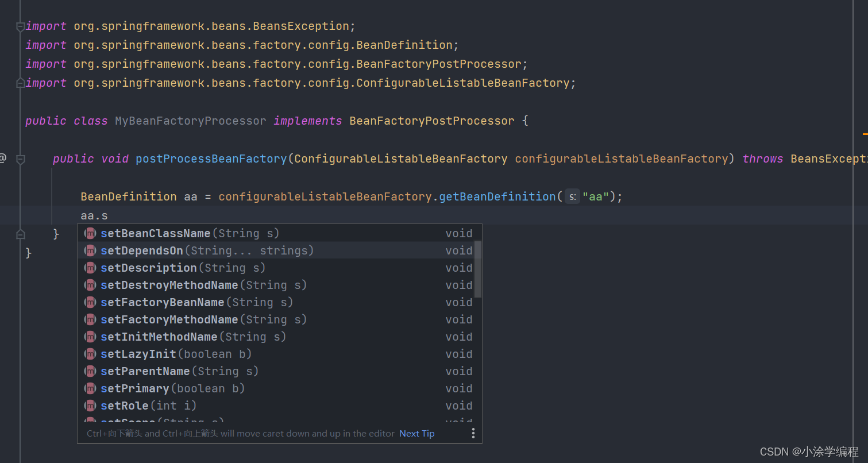Click the postProcessBeanFactory method name
The image size is (868, 463).
coord(211,159)
